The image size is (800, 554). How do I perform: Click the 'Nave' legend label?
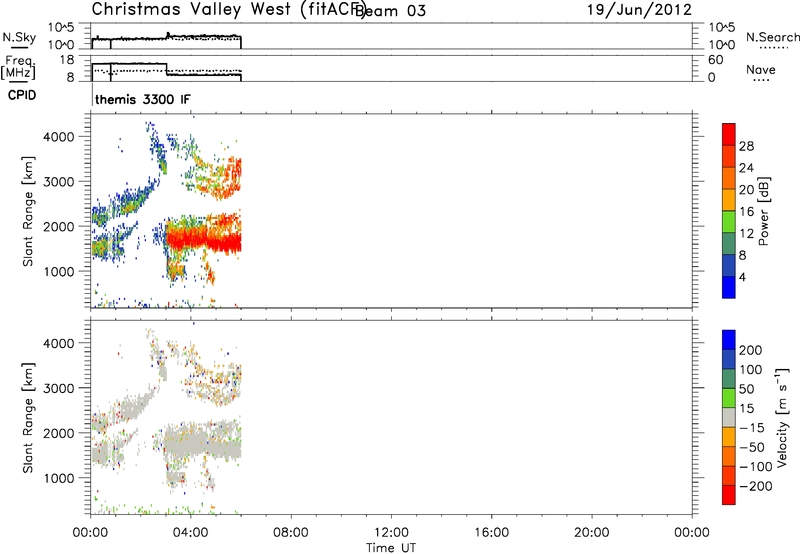(x=760, y=69)
